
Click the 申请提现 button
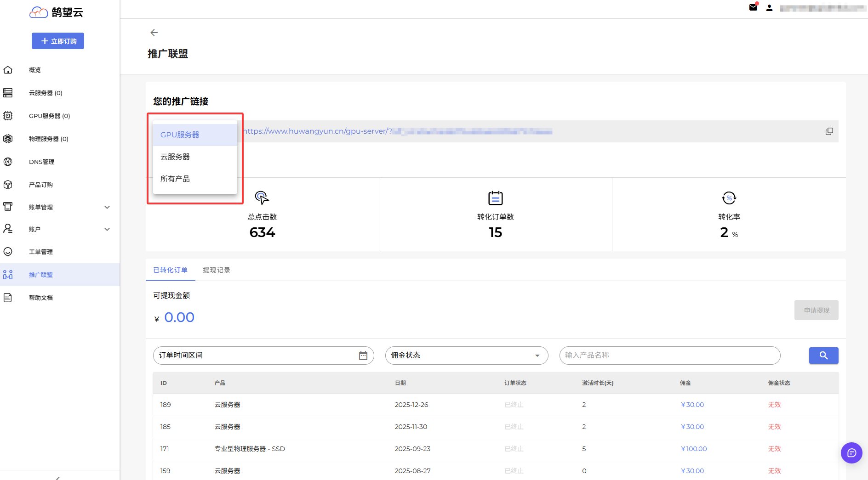[816, 311]
